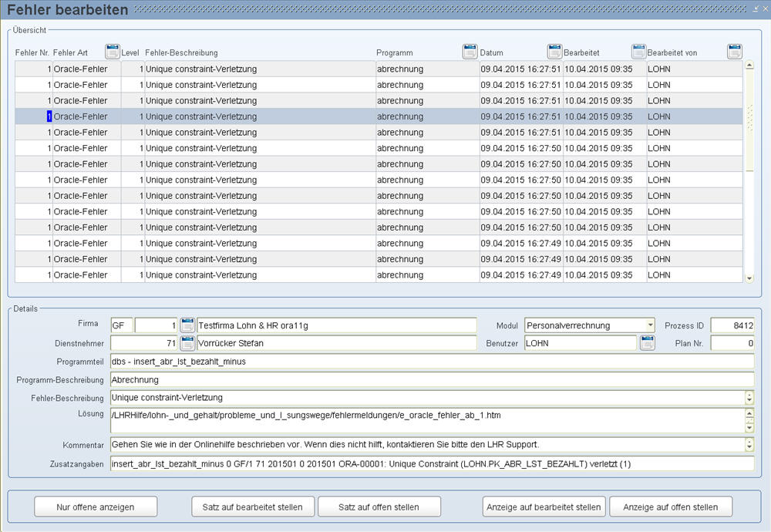Open the Programm column lookup icon
This screenshot has width=771, height=532.
(x=470, y=51)
